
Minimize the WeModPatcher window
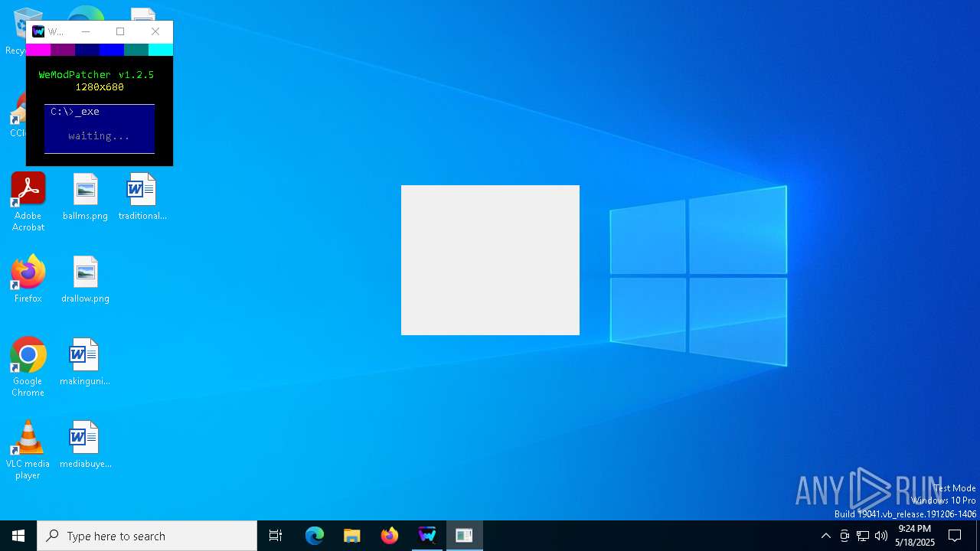[86, 31]
